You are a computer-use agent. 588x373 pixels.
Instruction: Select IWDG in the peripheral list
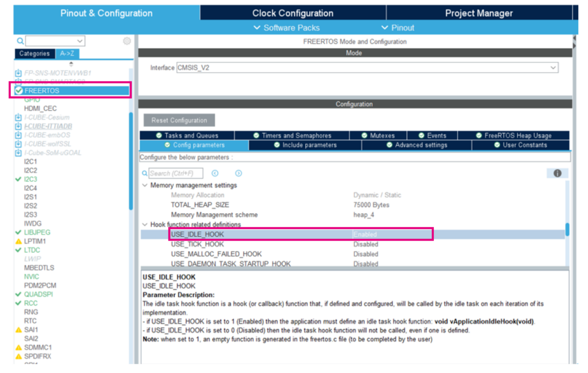(x=33, y=224)
